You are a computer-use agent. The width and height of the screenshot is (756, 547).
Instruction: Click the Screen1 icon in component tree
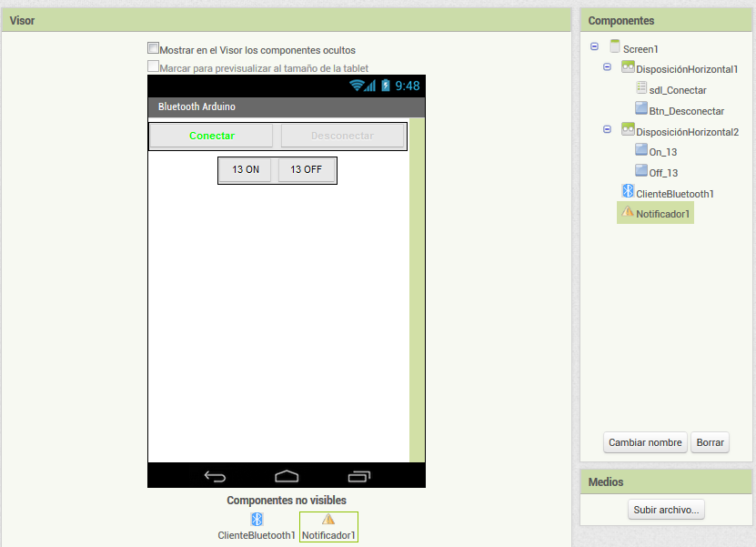tap(615, 46)
